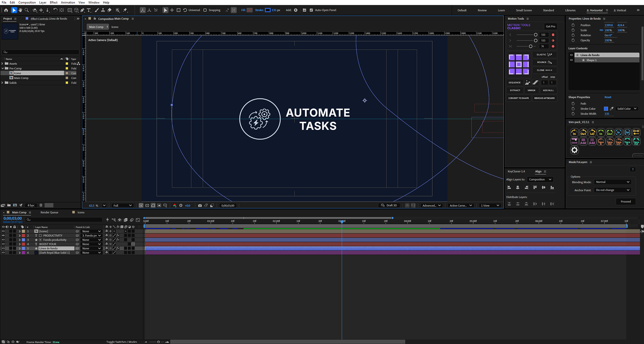Open the Animation menu
Viewport: 644px width, 344px height.
[x=68, y=2]
